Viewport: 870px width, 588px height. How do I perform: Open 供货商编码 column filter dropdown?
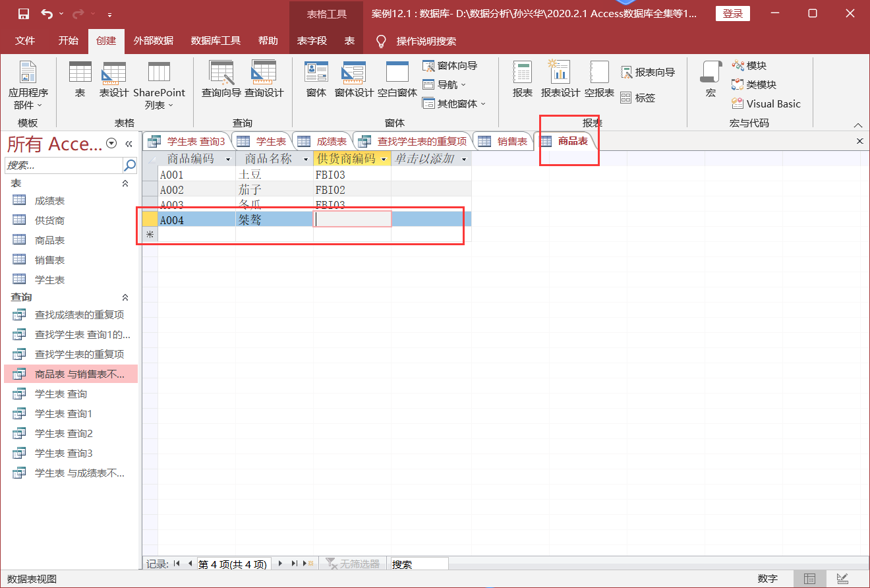(384, 160)
